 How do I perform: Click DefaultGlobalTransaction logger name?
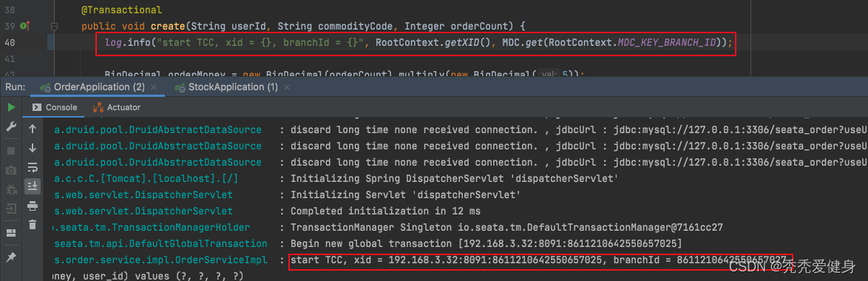160,244
